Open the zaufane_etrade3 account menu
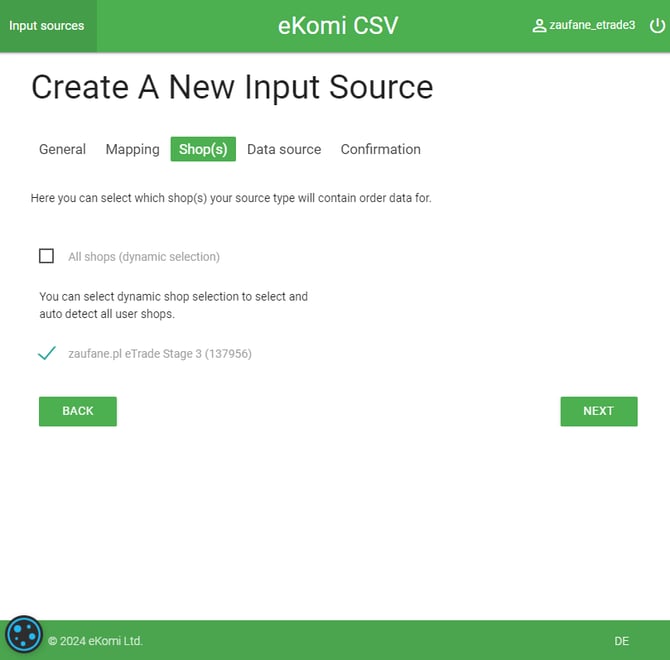Viewport: 670px width, 660px height. 592,25
